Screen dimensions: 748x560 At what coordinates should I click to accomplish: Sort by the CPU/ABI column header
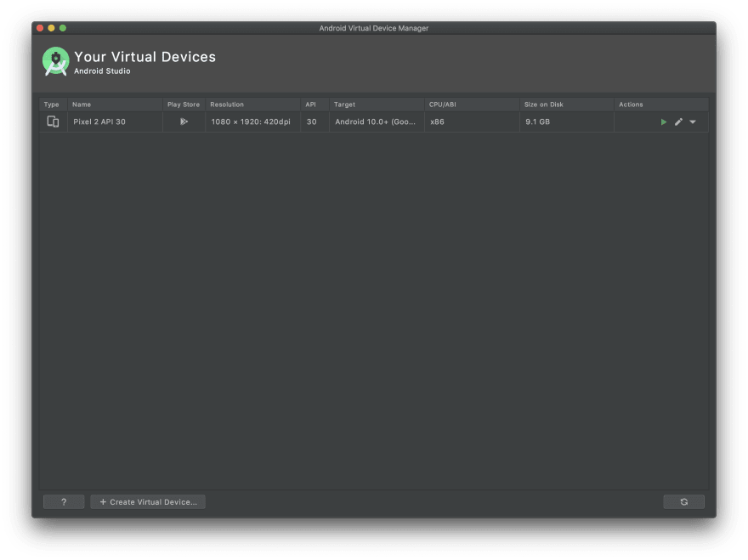pos(472,105)
